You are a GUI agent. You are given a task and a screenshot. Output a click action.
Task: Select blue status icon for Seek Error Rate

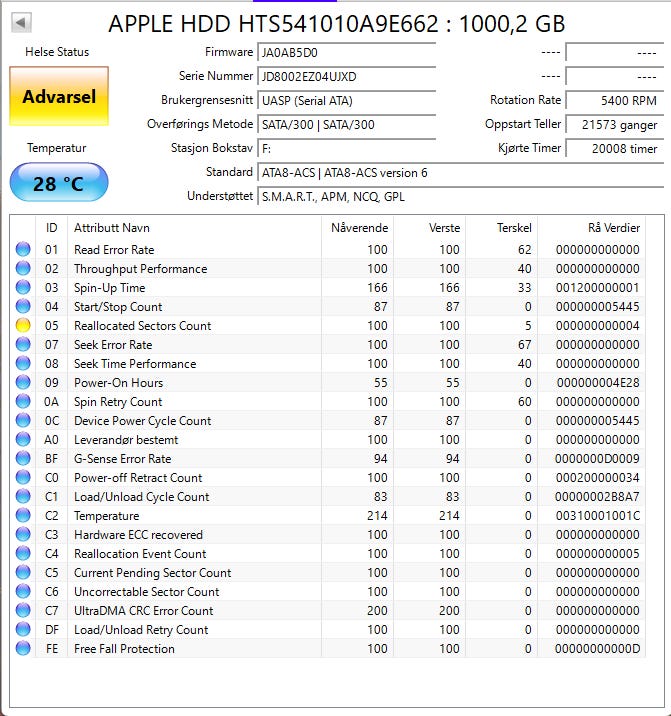point(23,344)
